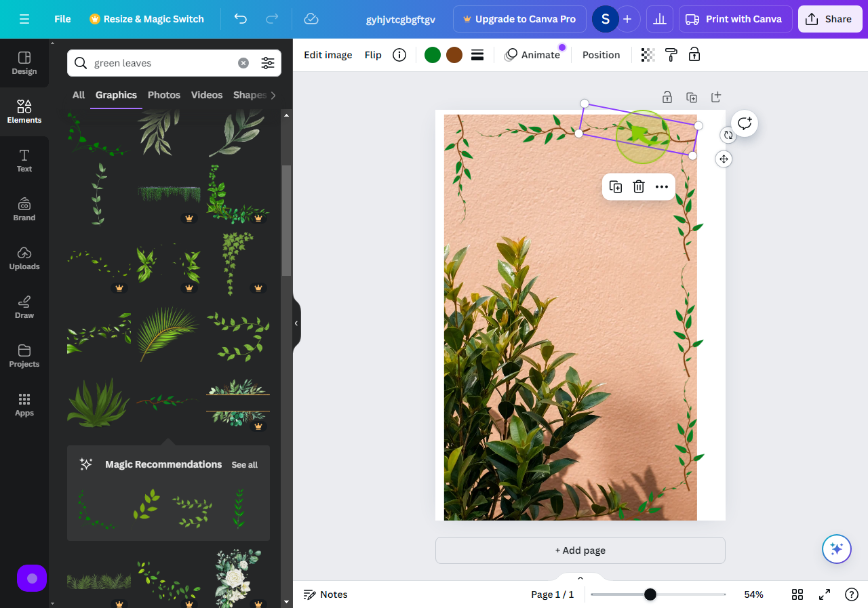Add a collaborator with the plus icon

pyautogui.click(x=627, y=19)
